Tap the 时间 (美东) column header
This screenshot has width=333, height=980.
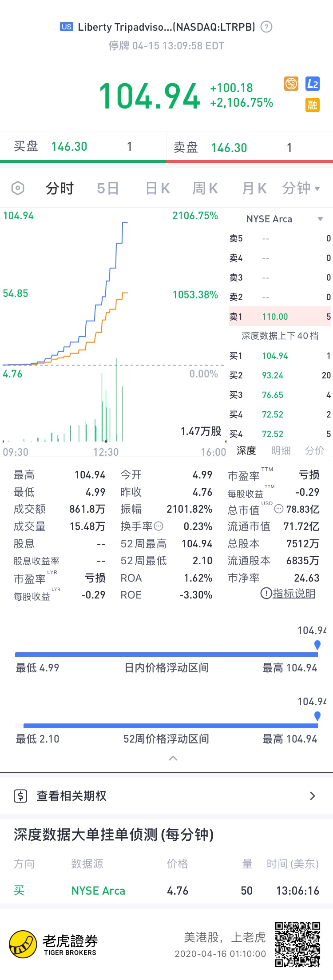click(x=293, y=864)
